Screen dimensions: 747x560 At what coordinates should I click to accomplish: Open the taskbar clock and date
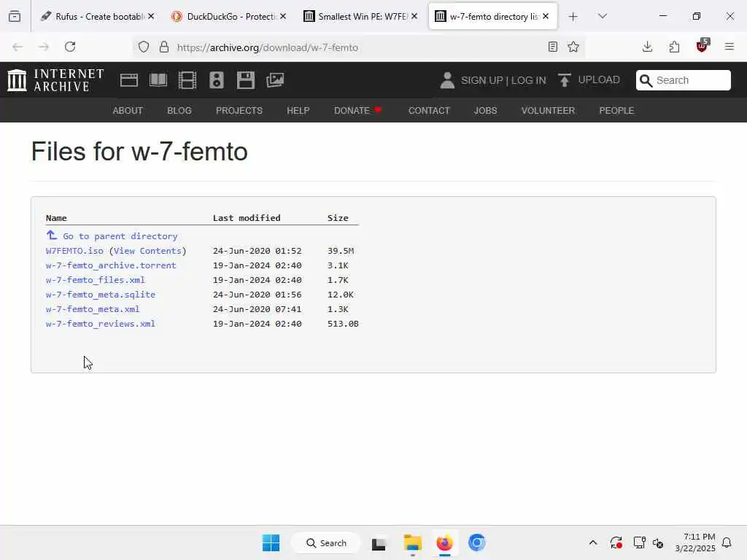click(695, 542)
